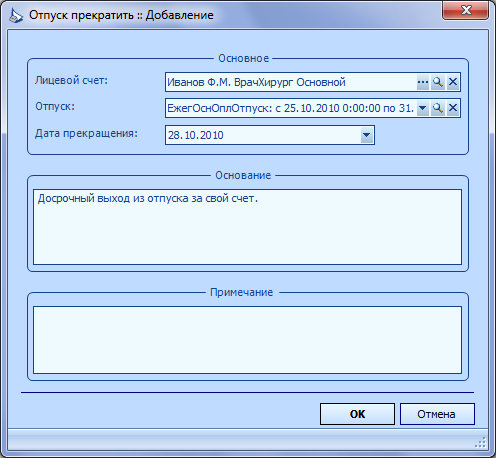
Task: Click inside the empty Примечание text area
Action: point(247,340)
